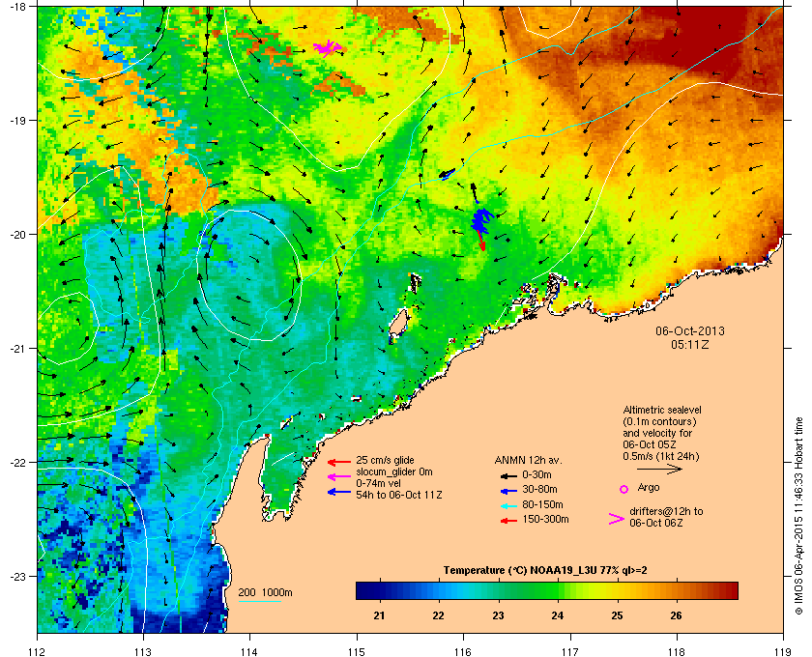Click the longitude 115 axis label

point(357,652)
